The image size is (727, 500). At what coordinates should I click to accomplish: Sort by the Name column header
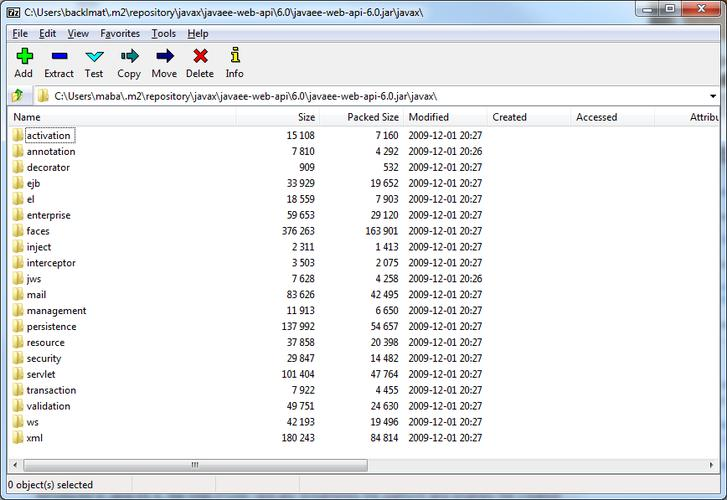[122, 117]
